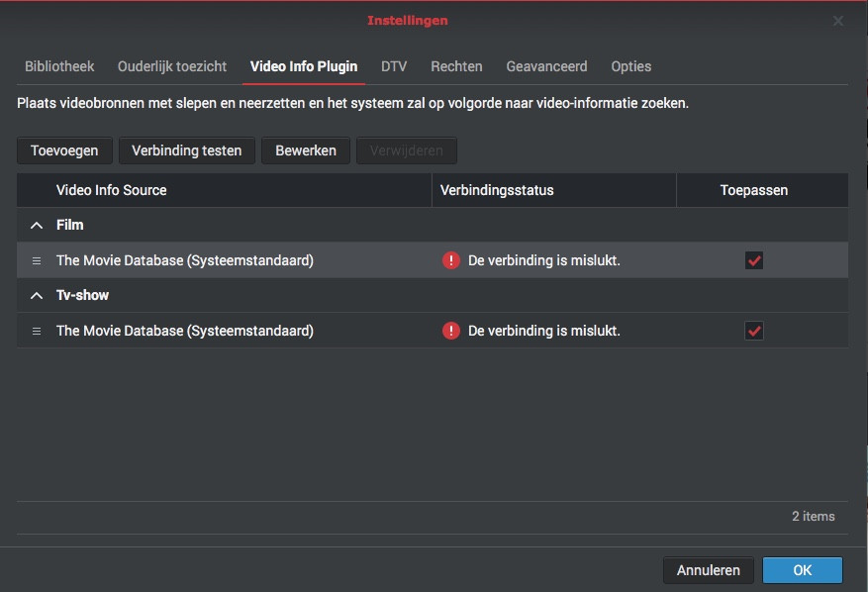Click the Tv-show row red error icon
Image resolution: width=868 pixels, height=592 pixels.
click(451, 331)
